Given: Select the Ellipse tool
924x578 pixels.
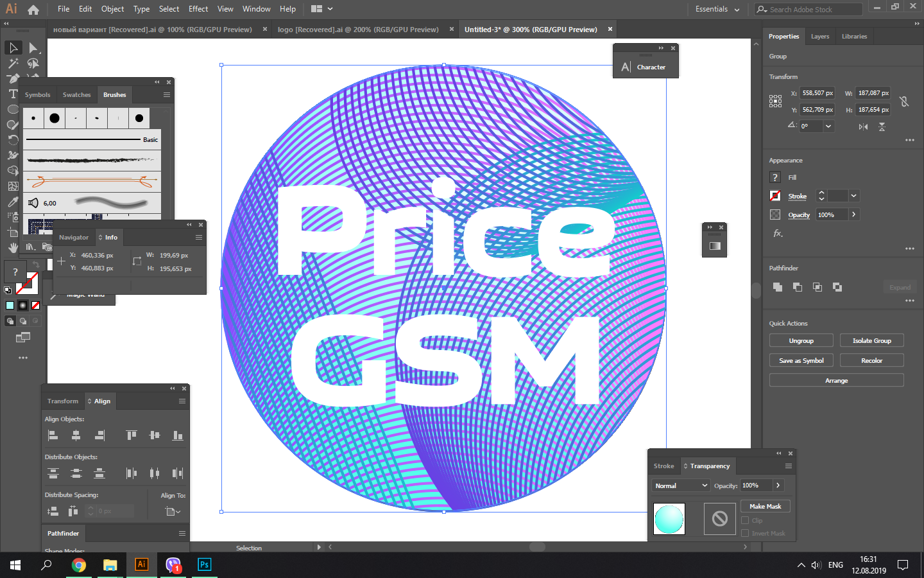Looking at the screenshot, I should click(x=13, y=109).
